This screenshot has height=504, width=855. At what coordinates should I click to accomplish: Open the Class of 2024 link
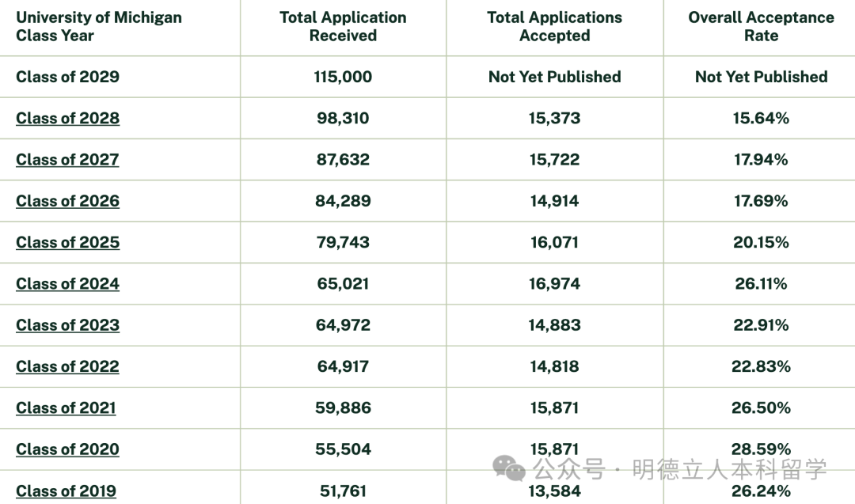pyautogui.click(x=67, y=284)
